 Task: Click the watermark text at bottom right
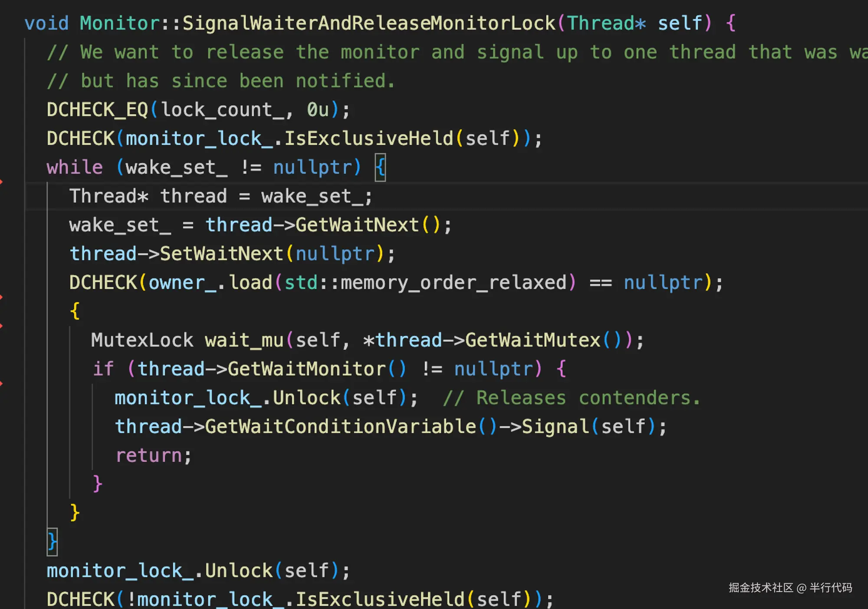[x=790, y=588]
